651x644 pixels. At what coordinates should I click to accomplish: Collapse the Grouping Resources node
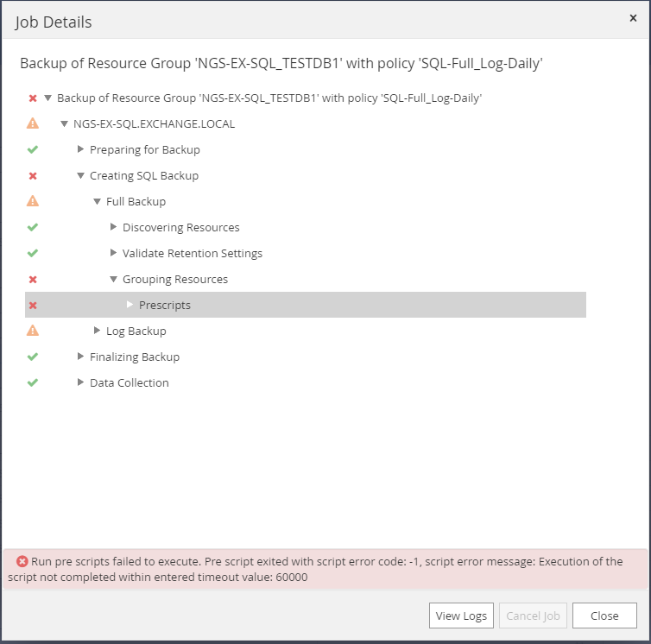(114, 280)
